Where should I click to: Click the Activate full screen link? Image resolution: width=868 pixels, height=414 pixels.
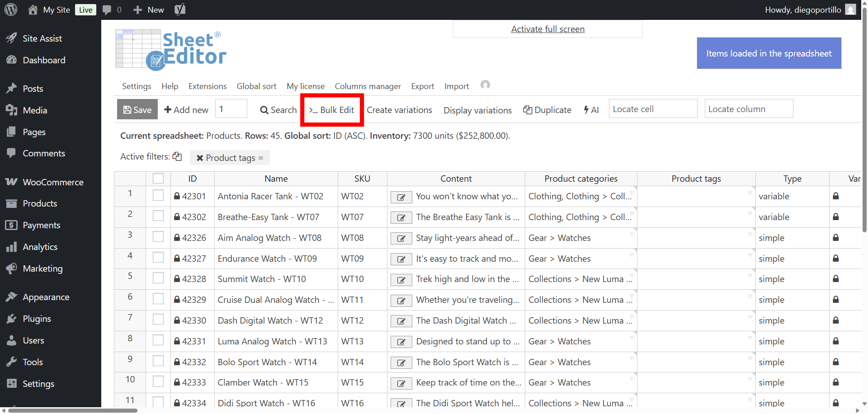[x=547, y=29]
